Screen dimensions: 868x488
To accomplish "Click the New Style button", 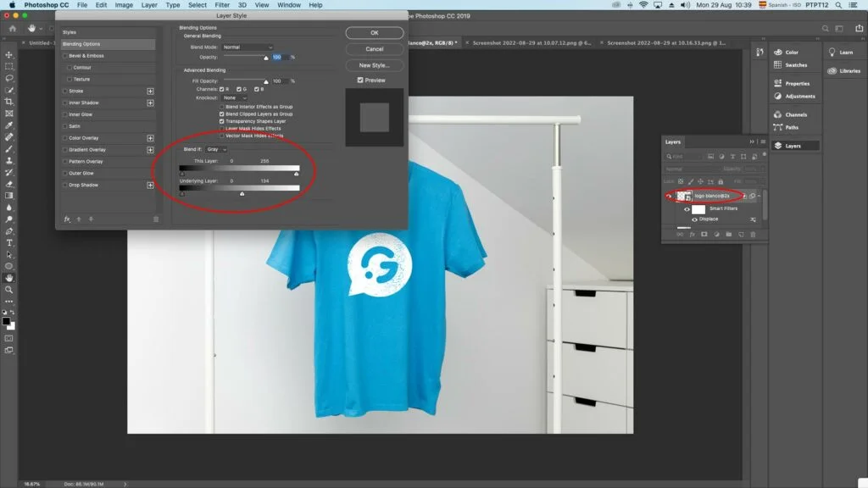I will pyautogui.click(x=374, y=65).
